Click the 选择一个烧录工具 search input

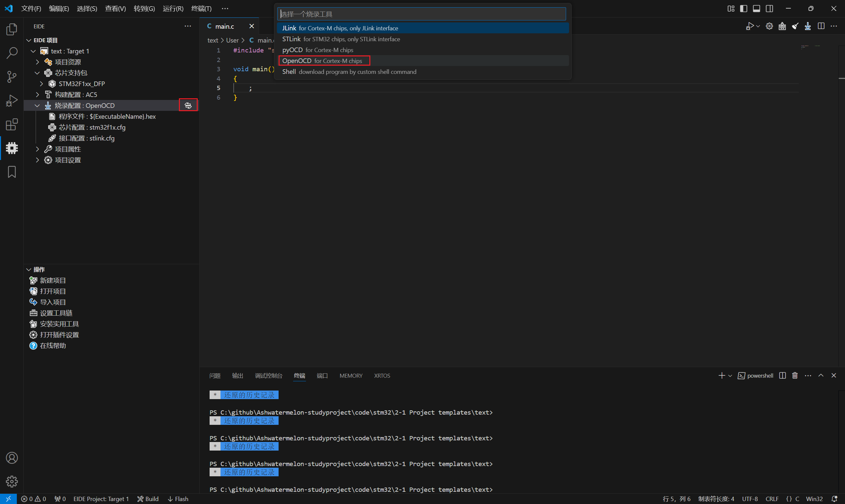tap(421, 14)
